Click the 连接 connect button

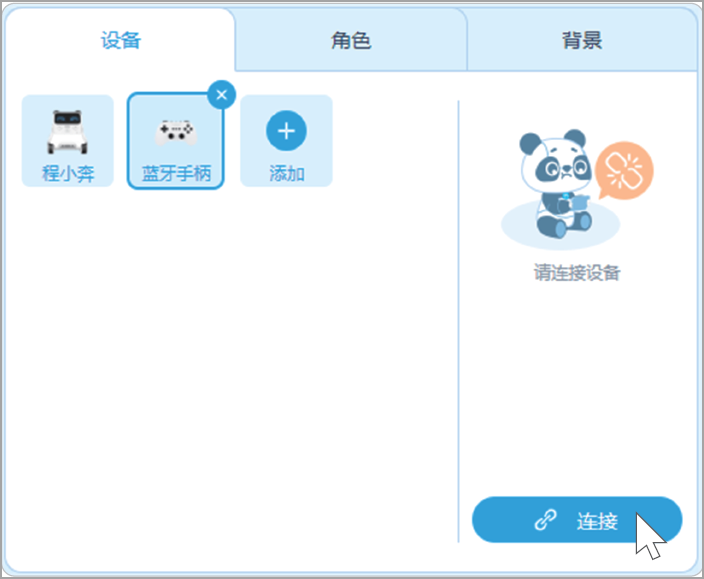577,520
